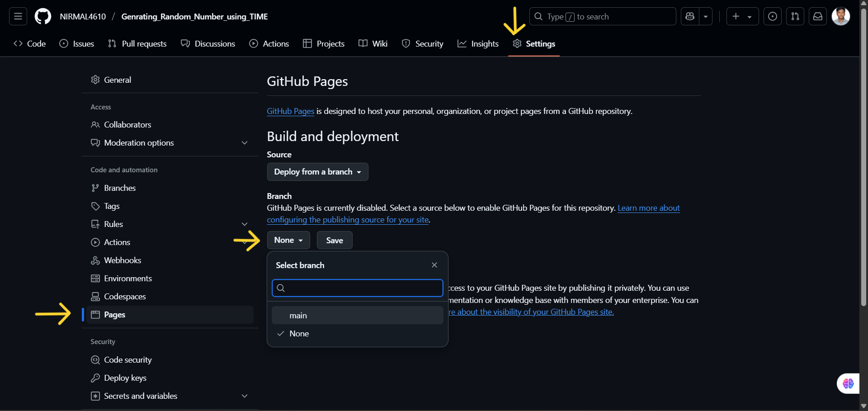This screenshot has width=868, height=411.
Task: Save the GitHub Pages branch selection
Action: tap(334, 240)
